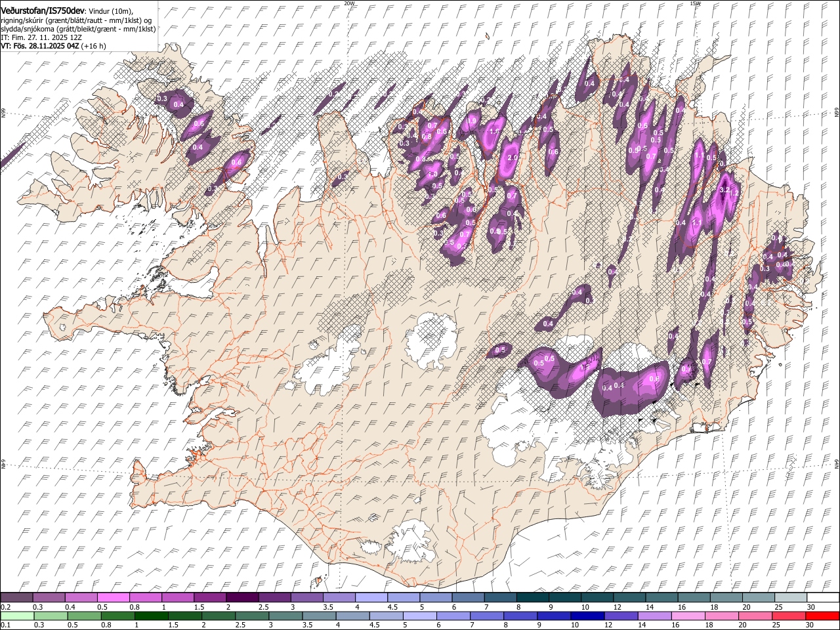The height and width of the screenshot is (630, 840).
Task: Select the bright pink 0.5 swatch in the top legend row
Action: click(113, 598)
